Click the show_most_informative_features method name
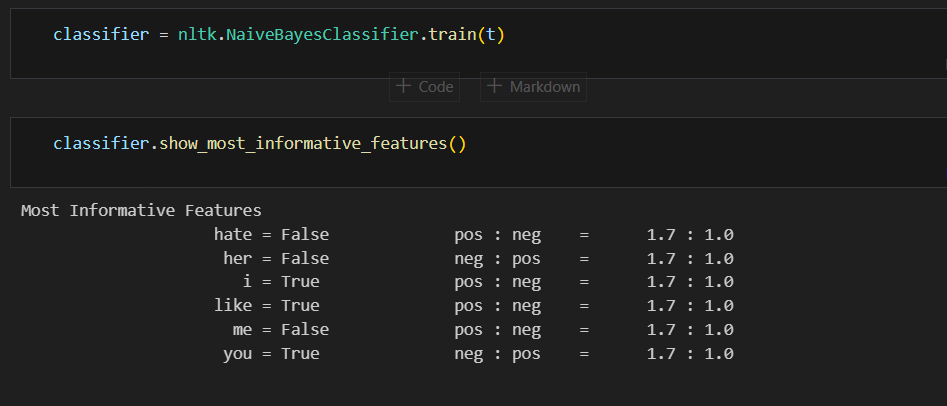The image size is (947, 406). click(x=303, y=144)
